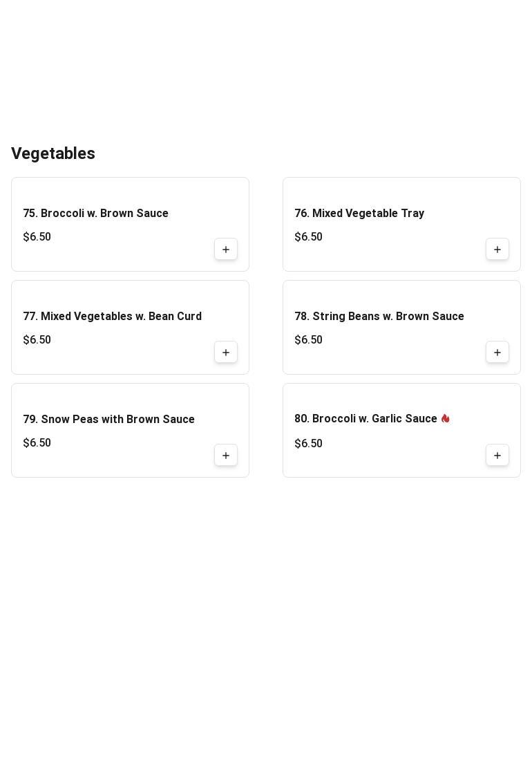Select the 80. Broccoli w. Garlic Sauce title
The image size is (532, 768).
tap(365, 419)
